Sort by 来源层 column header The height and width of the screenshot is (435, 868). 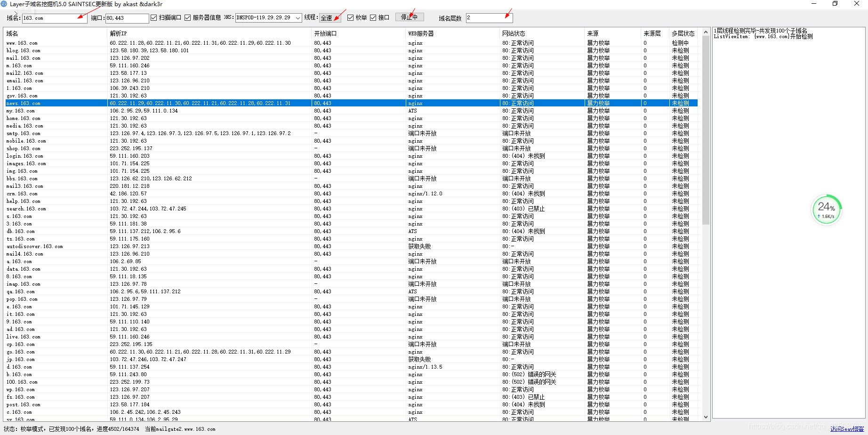point(655,33)
